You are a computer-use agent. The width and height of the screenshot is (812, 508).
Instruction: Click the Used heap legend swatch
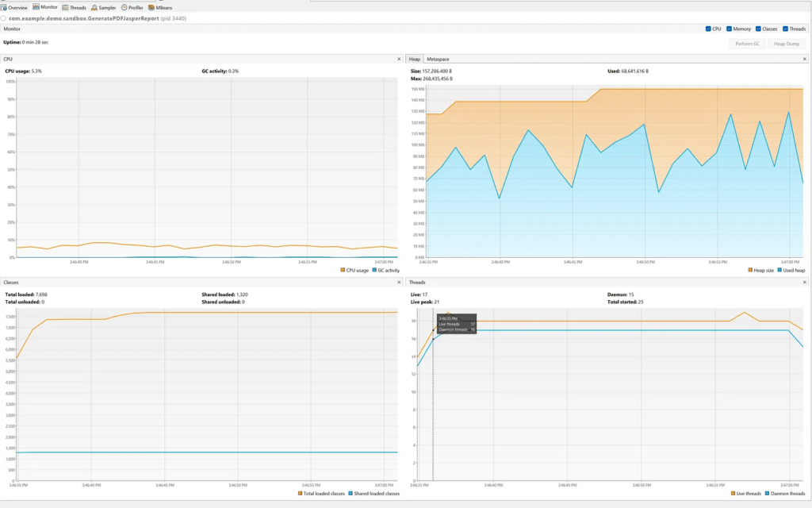pyautogui.click(x=779, y=270)
